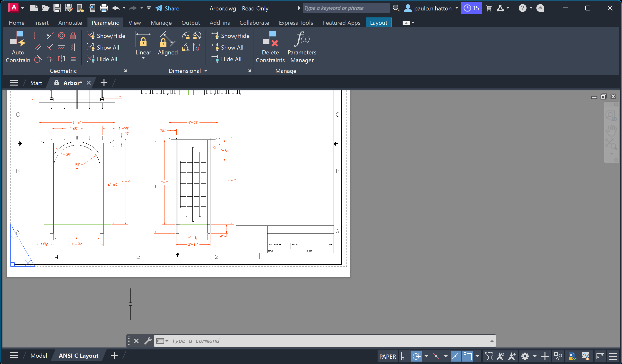Screen dimensions: 622x364
Task: Expand the Help dropdown arrow
Action: pos(531,8)
